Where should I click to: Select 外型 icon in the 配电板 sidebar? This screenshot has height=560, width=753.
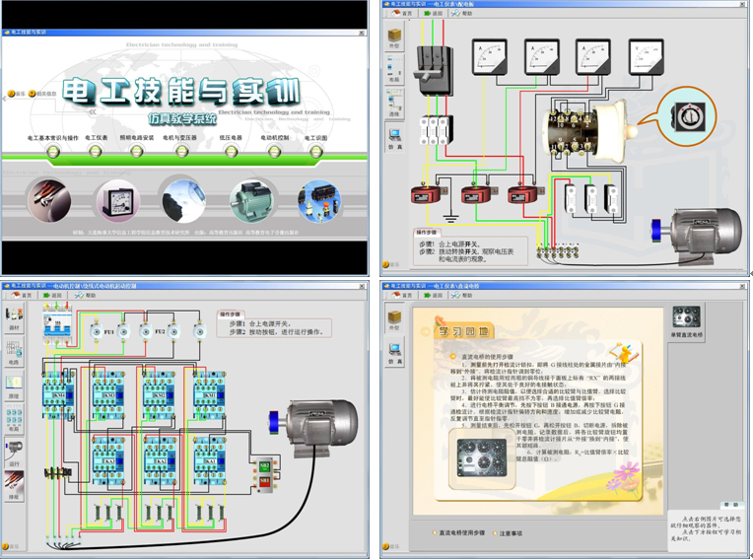pyautogui.click(x=394, y=38)
